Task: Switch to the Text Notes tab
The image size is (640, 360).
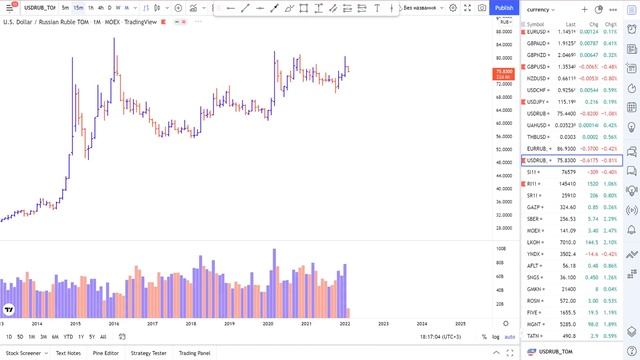Action: [68, 353]
